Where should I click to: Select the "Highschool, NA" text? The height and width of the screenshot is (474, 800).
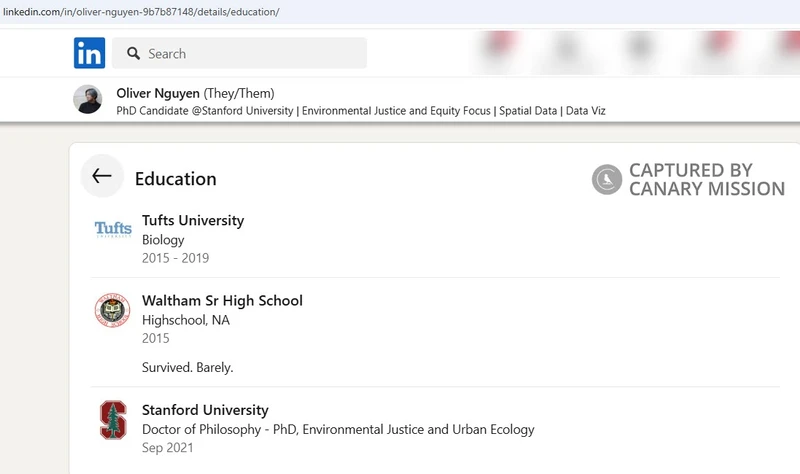(186, 320)
